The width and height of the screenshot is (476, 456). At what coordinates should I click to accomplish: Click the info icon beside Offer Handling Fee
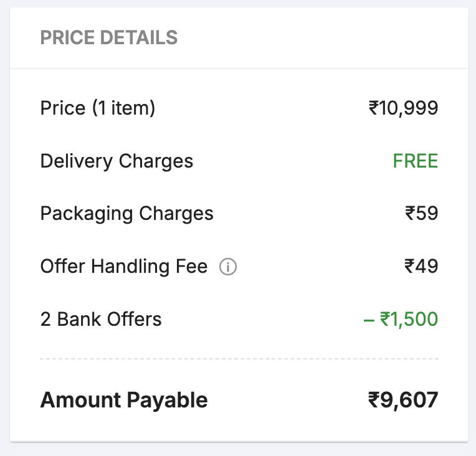point(228,267)
